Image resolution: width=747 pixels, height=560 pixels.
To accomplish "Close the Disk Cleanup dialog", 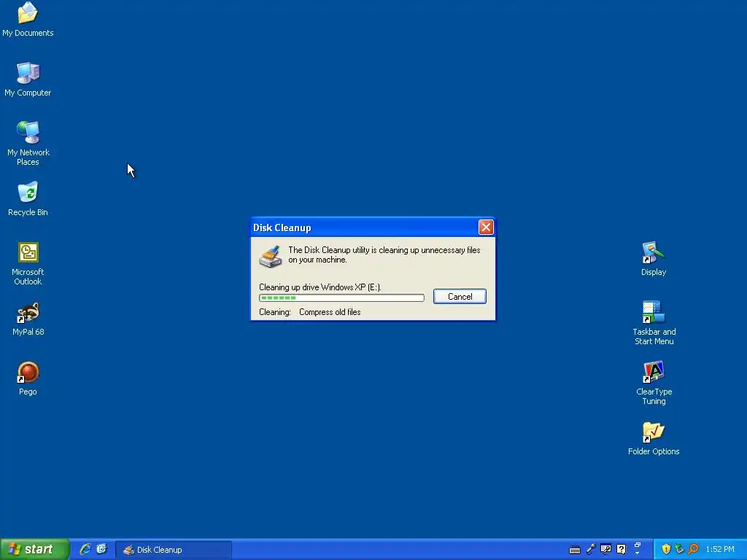I will pyautogui.click(x=485, y=227).
